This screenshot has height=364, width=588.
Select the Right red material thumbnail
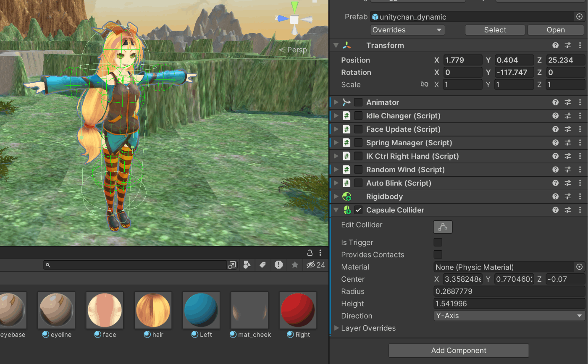pyautogui.click(x=298, y=310)
